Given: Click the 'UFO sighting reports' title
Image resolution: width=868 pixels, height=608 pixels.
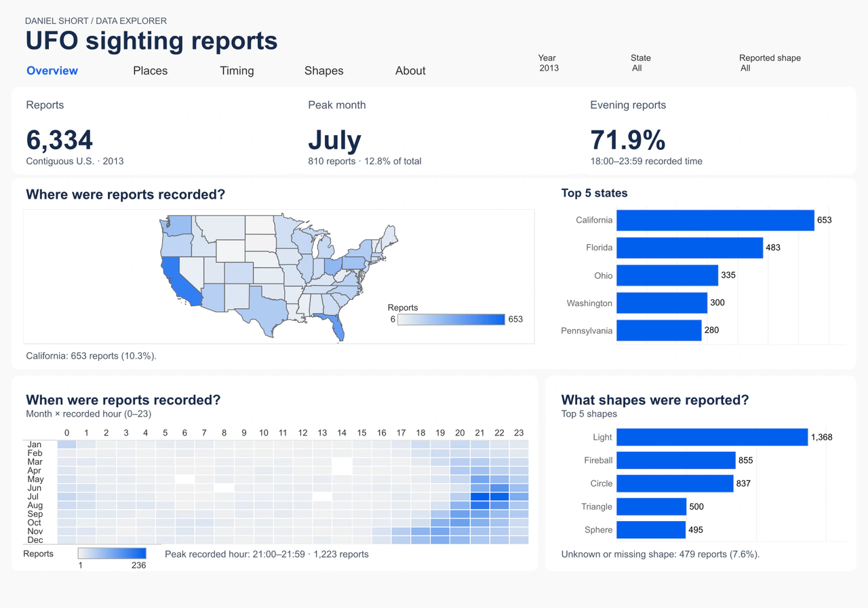Looking at the screenshot, I should coord(151,41).
